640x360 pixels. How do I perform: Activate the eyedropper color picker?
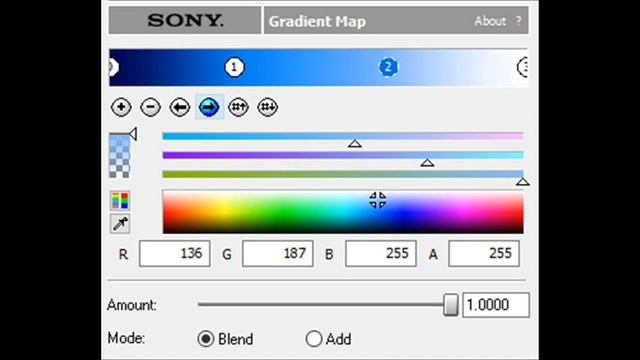[x=120, y=223]
